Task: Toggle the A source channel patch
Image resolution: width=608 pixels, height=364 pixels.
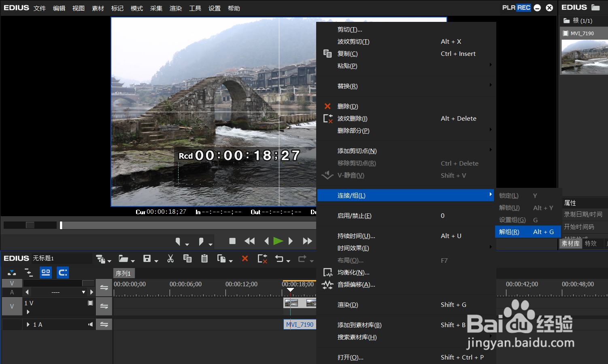Action: (12, 292)
